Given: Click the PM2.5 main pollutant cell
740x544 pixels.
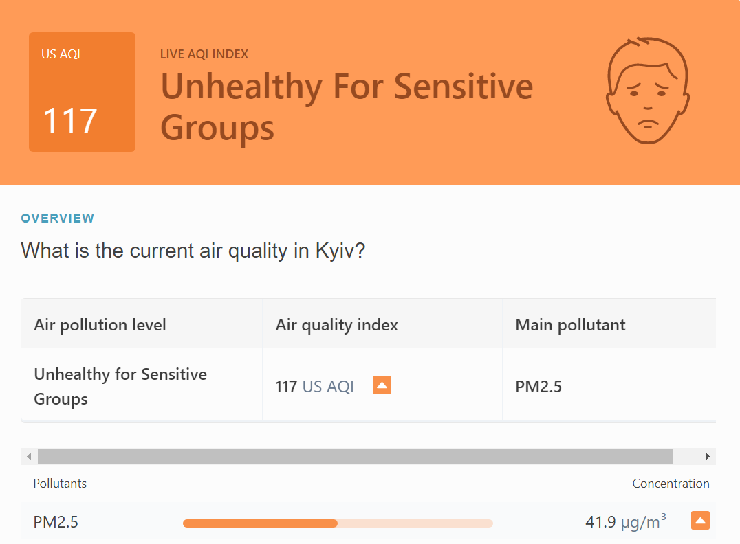Looking at the screenshot, I should click(x=538, y=386).
